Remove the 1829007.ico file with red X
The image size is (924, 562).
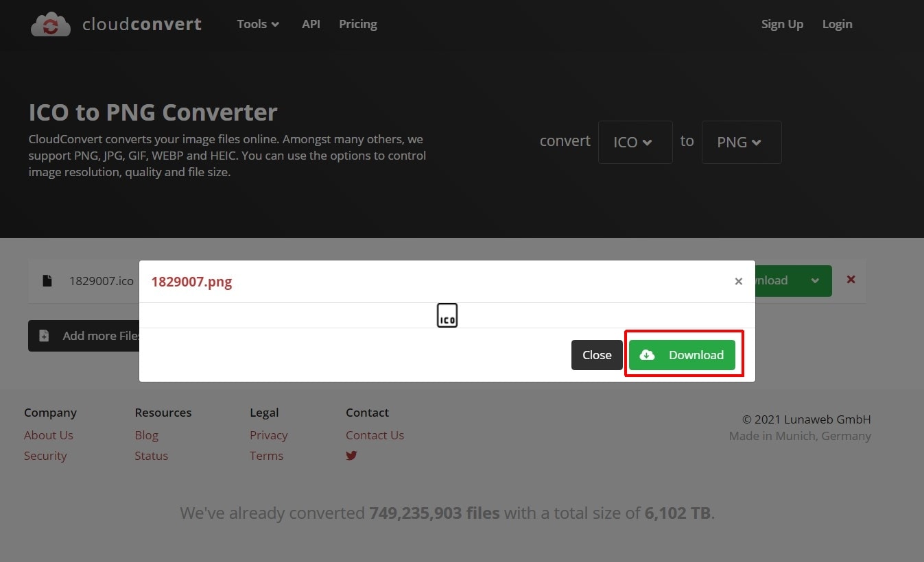(x=851, y=280)
